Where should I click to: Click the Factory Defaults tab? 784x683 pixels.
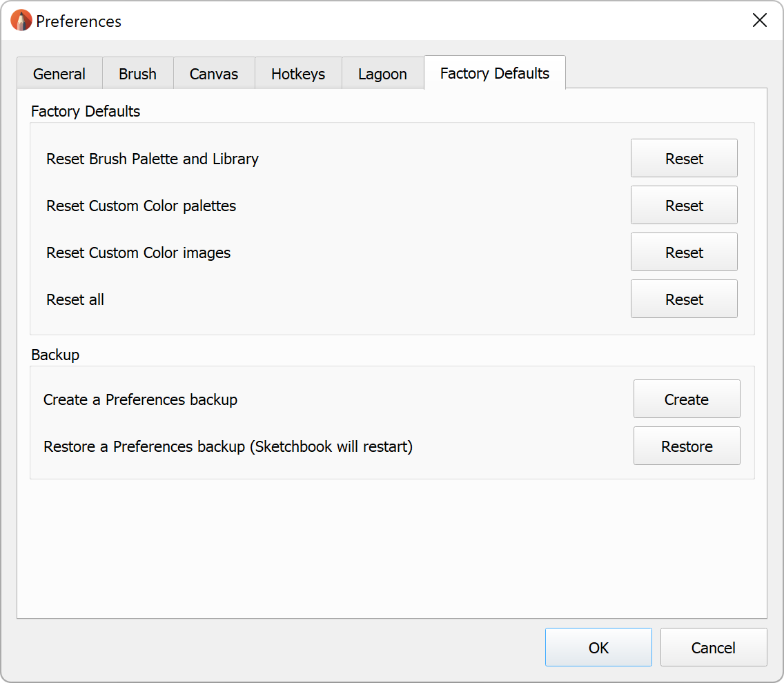pyautogui.click(x=495, y=73)
